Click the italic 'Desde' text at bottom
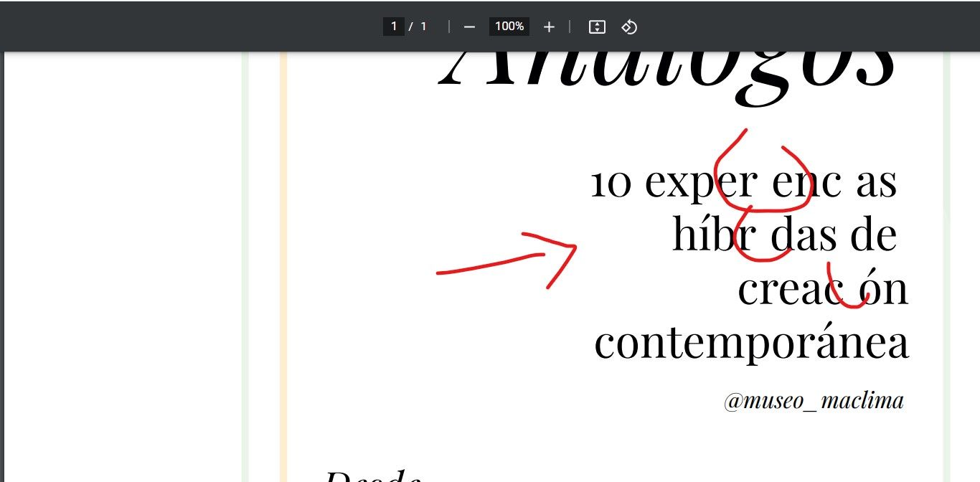The width and height of the screenshot is (980, 482). click(x=372, y=476)
